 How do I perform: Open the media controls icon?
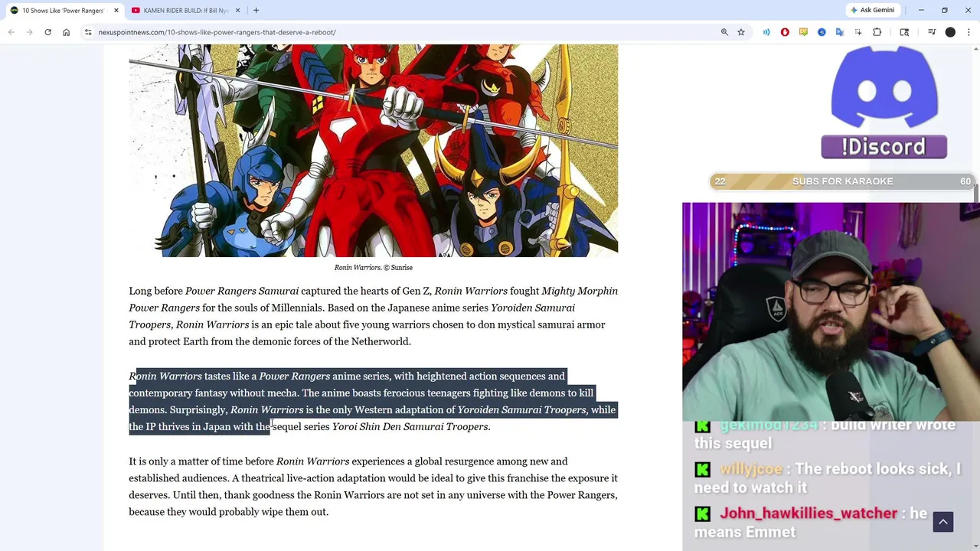tap(932, 32)
